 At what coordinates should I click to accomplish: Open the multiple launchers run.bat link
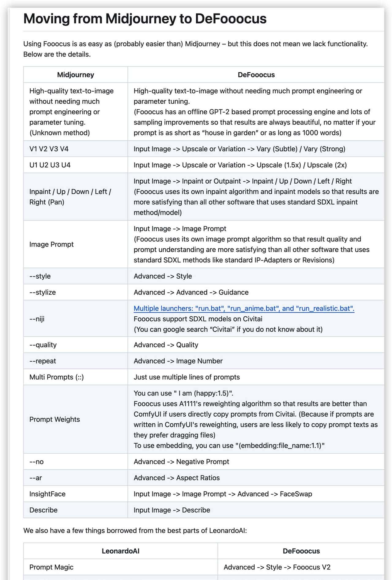(244, 308)
